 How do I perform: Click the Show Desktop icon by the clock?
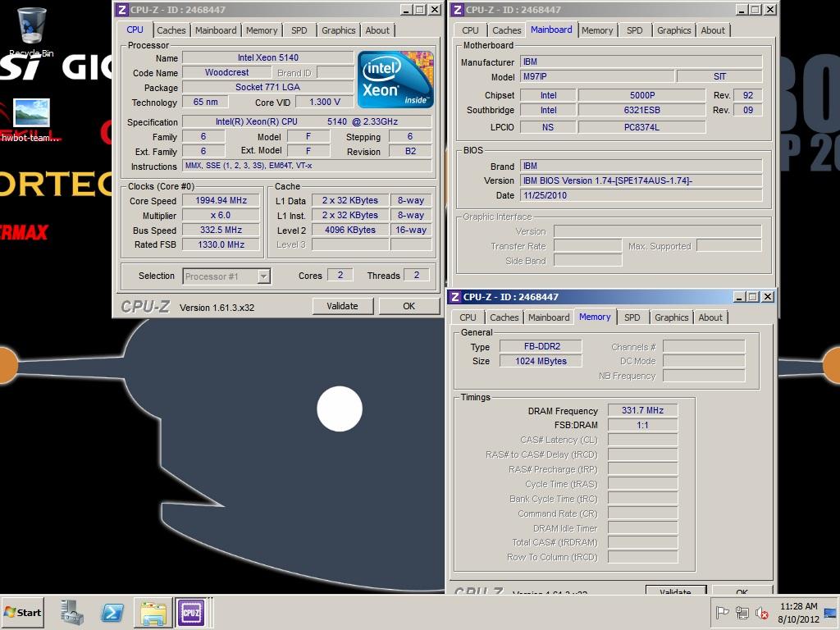[x=831, y=613]
